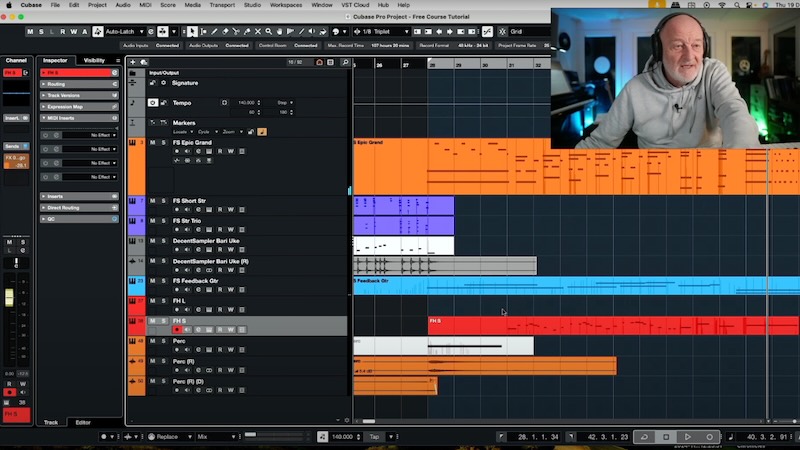
Task: Expand the Routing inspector section
Action: tap(79, 84)
